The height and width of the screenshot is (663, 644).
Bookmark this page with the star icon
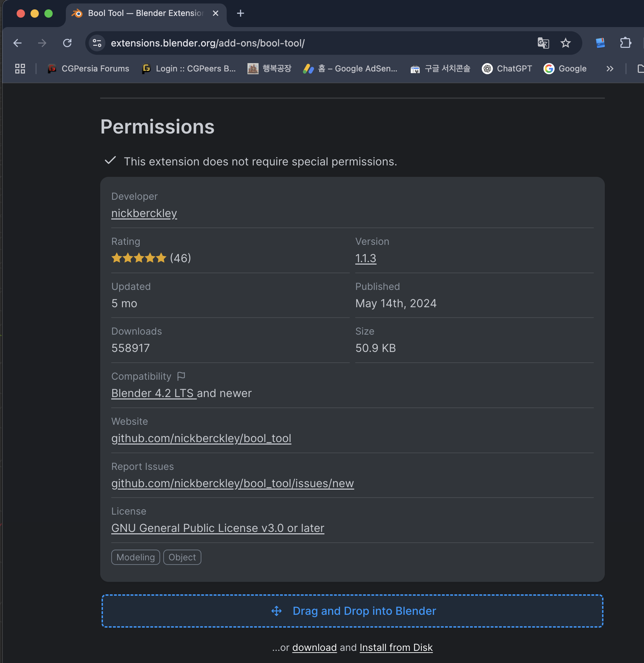click(566, 43)
